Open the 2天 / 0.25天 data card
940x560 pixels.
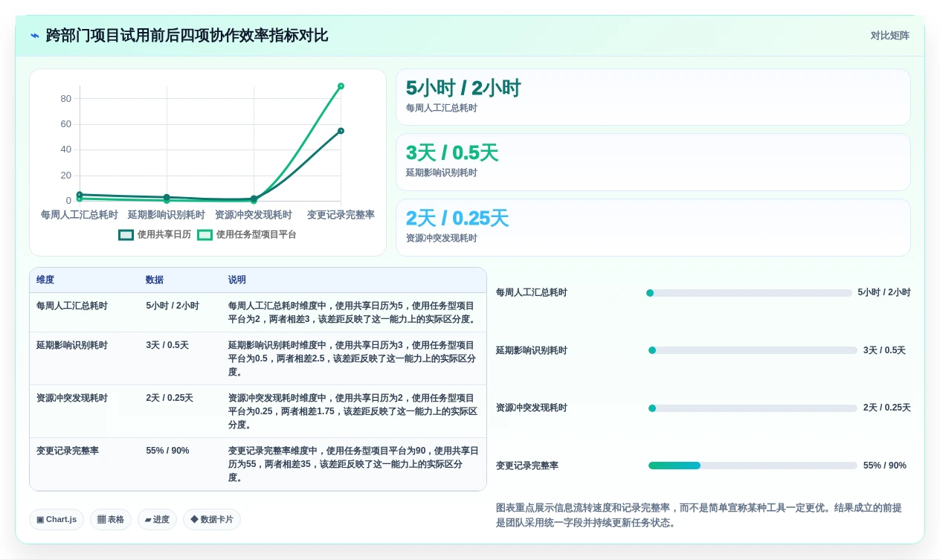pyautogui.click(x=653, y=228)
